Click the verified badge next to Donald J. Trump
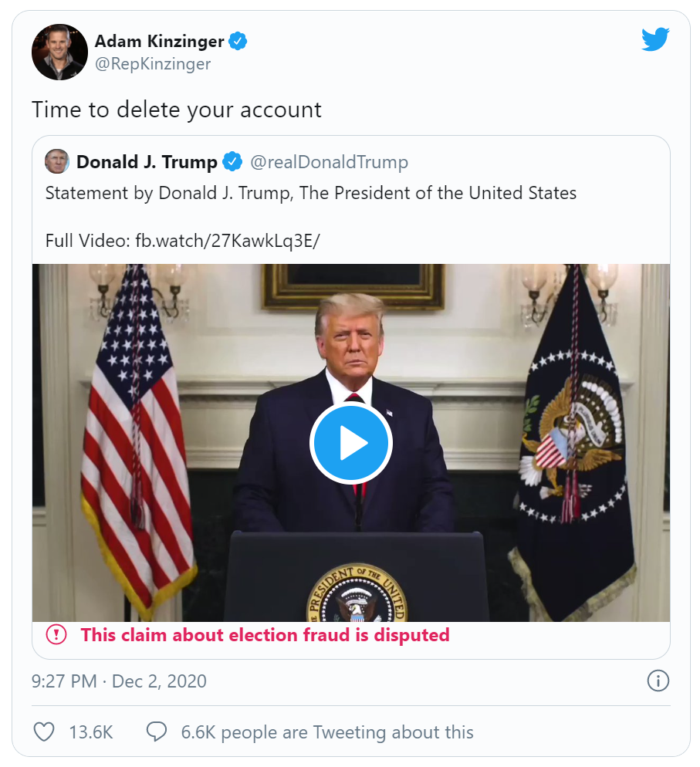 [232, 162]
